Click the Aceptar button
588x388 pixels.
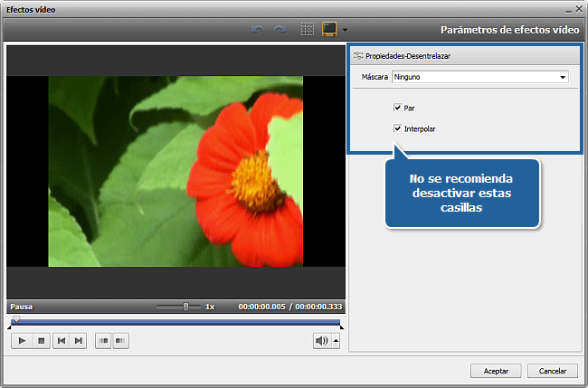pos(496,371)
